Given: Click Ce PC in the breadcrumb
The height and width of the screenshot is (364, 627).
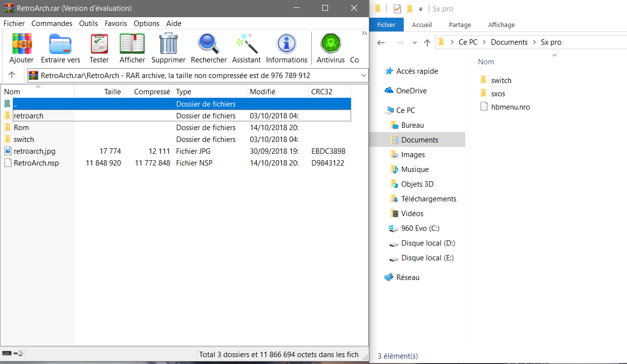Looking at the screenshot, I should 468,42.
